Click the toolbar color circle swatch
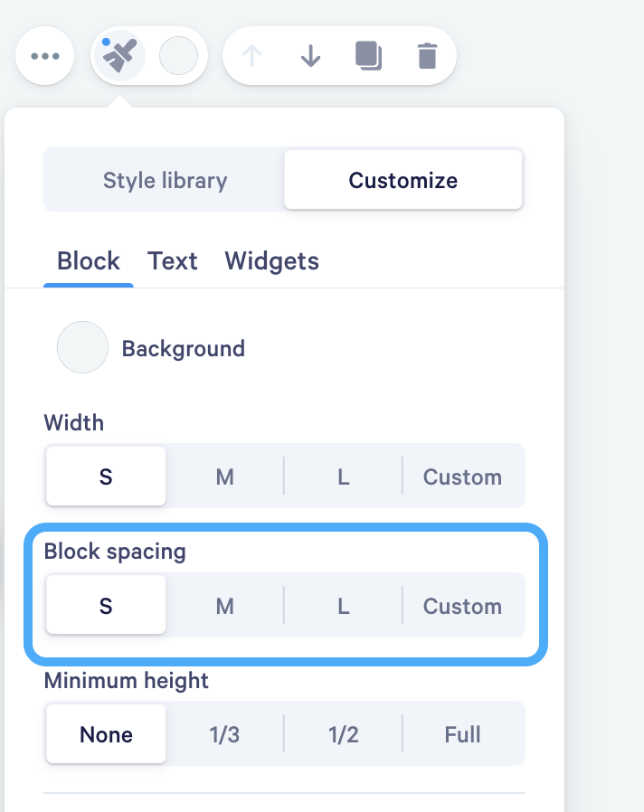This screenshot has height=812, width=644. (x=178, y=55)
